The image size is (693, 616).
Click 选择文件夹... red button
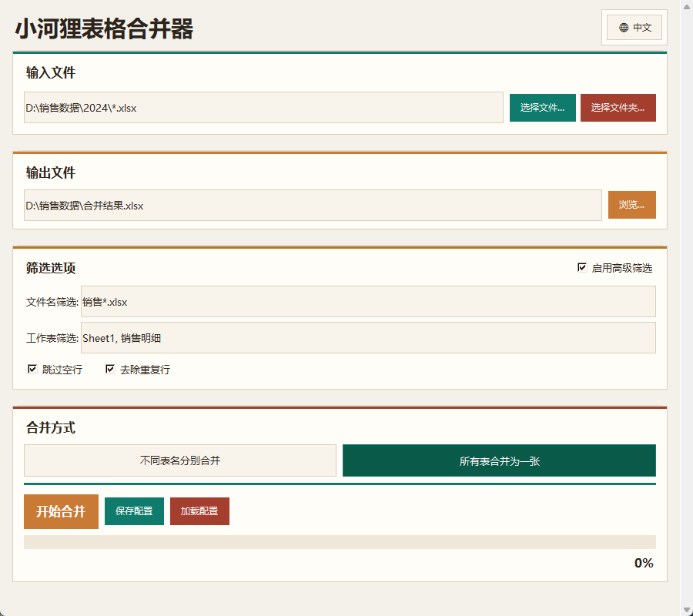click(618, 107)
